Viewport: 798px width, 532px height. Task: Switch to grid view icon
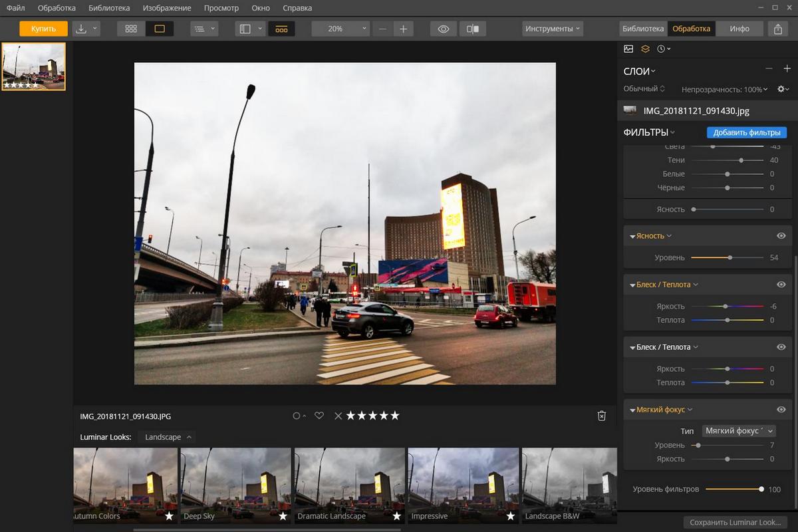[131, 29]
